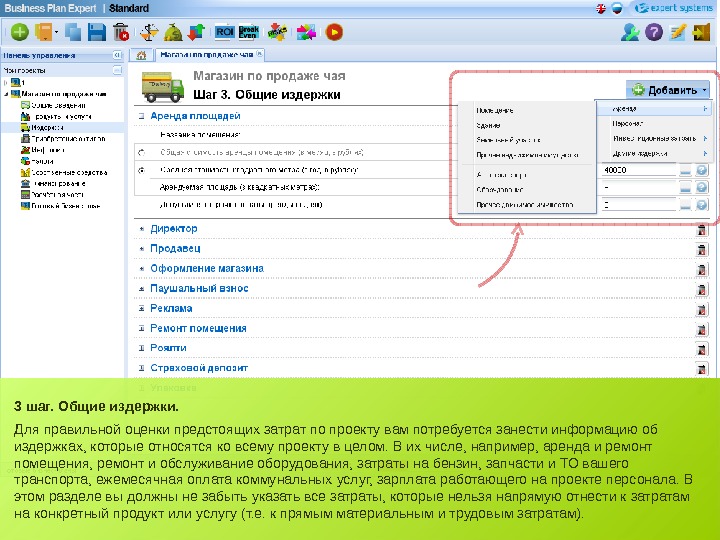Expand the Паушальный взнос section

[141, 288]
